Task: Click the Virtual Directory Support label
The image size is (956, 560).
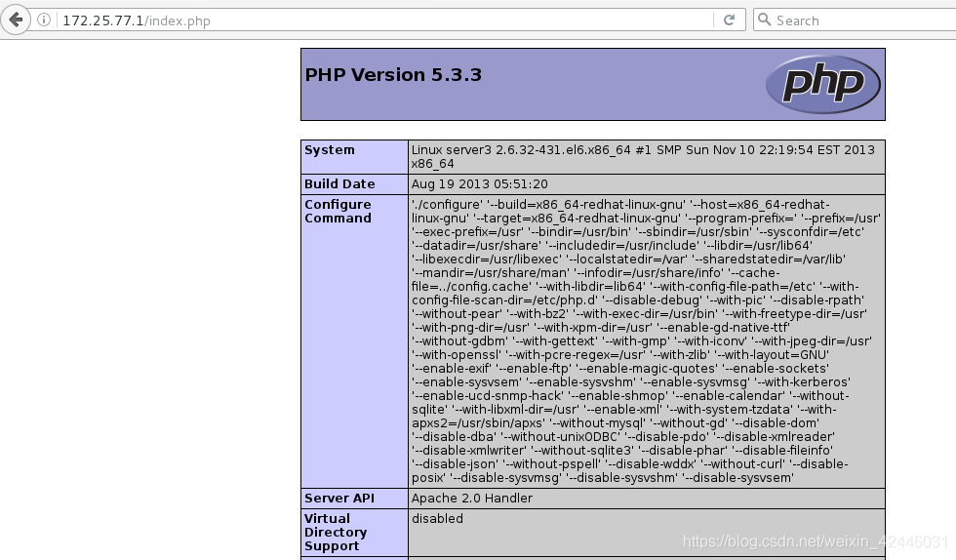Action: coord(336,532)
